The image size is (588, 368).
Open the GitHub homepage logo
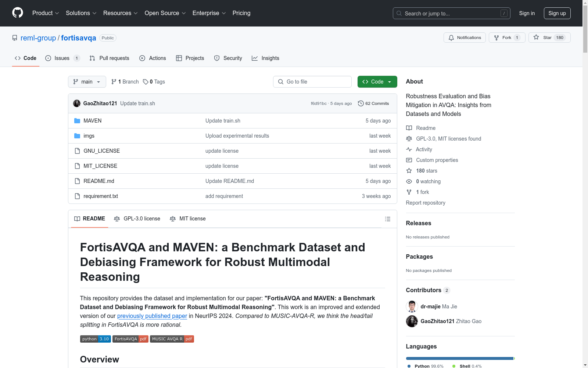pos(18,13)
